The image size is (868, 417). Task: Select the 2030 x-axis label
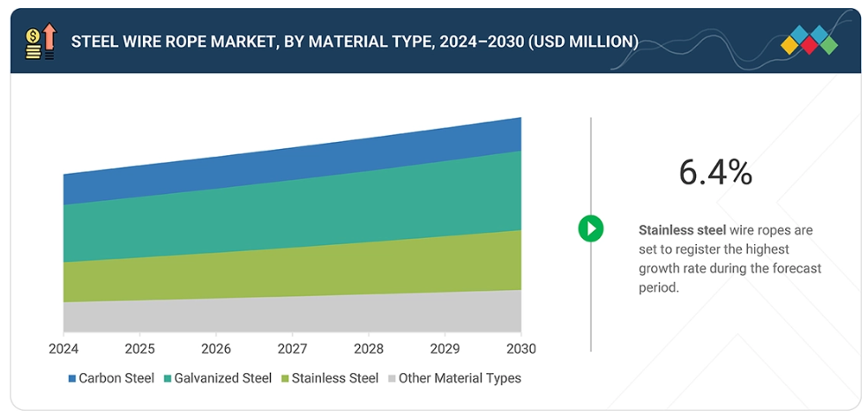click(520, 347)
